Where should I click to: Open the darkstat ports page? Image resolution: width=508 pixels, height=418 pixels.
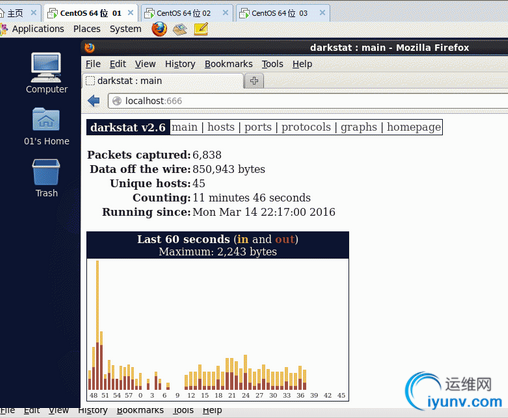258,127
